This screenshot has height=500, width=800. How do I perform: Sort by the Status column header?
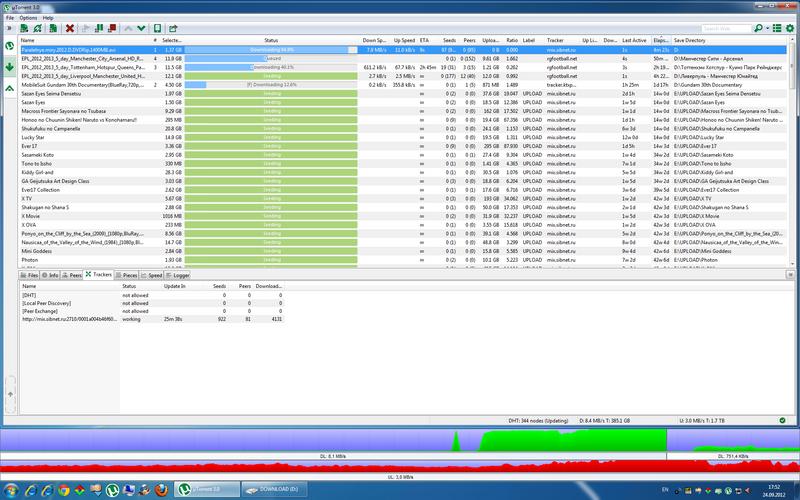271,40
